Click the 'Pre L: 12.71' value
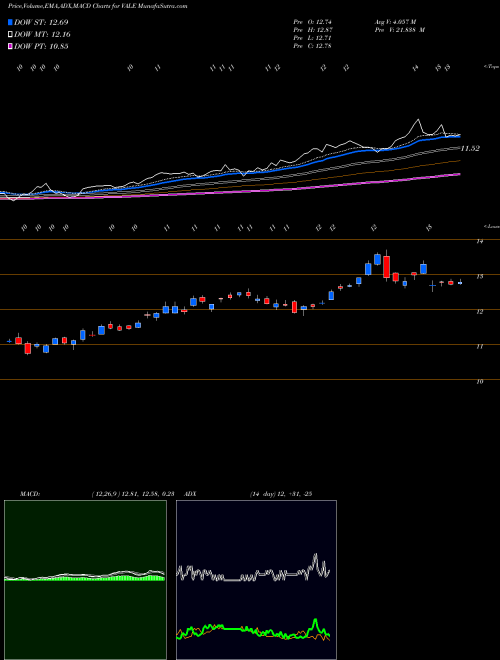500x660 pixels. coord(313,38)
